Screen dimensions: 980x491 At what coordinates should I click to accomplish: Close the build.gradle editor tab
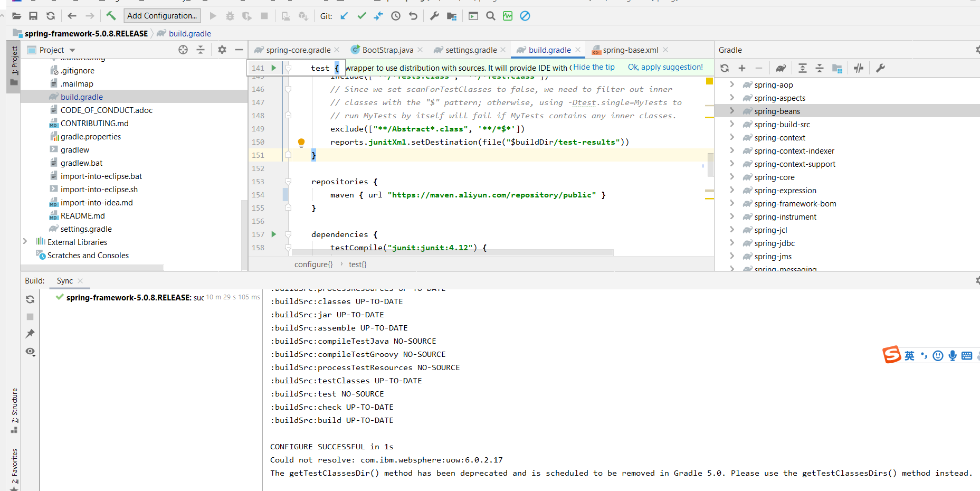tap(578, 50)
